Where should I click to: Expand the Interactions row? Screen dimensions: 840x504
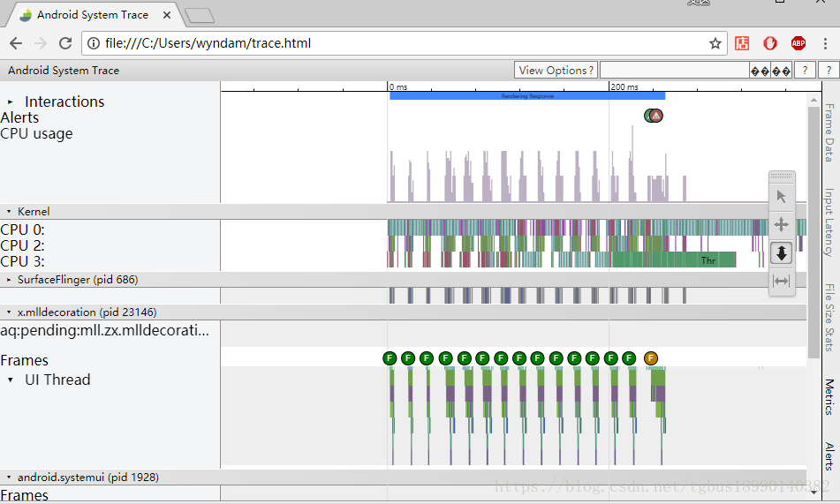11,102
